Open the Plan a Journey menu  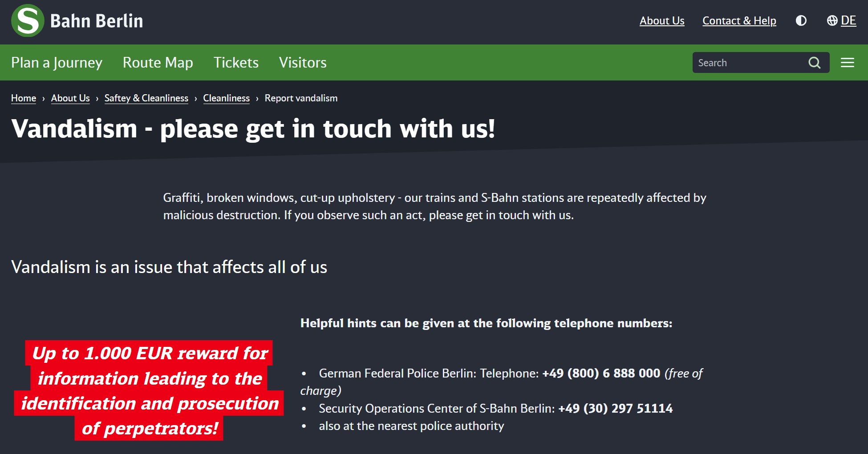(x=57, y=63)
